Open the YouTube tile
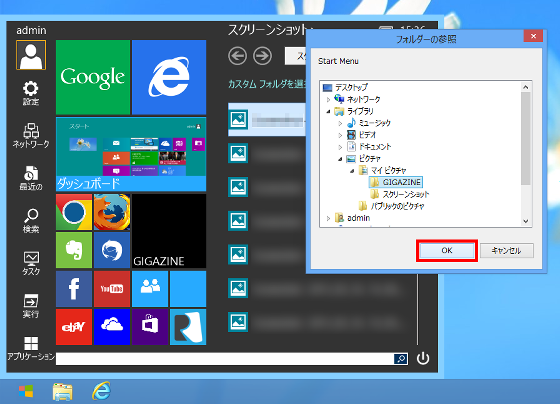 (112, 289)
